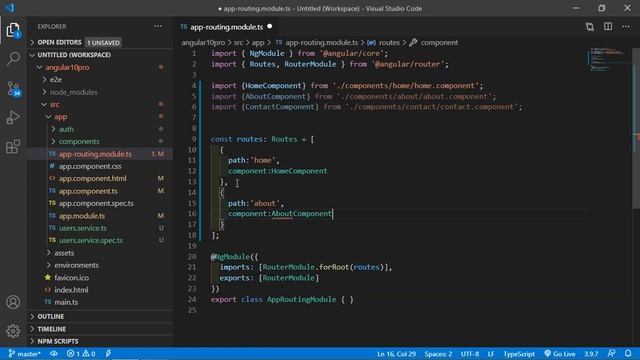Open app.component.spec.ts file
640x360 pixels.
[x=100, y=203]
